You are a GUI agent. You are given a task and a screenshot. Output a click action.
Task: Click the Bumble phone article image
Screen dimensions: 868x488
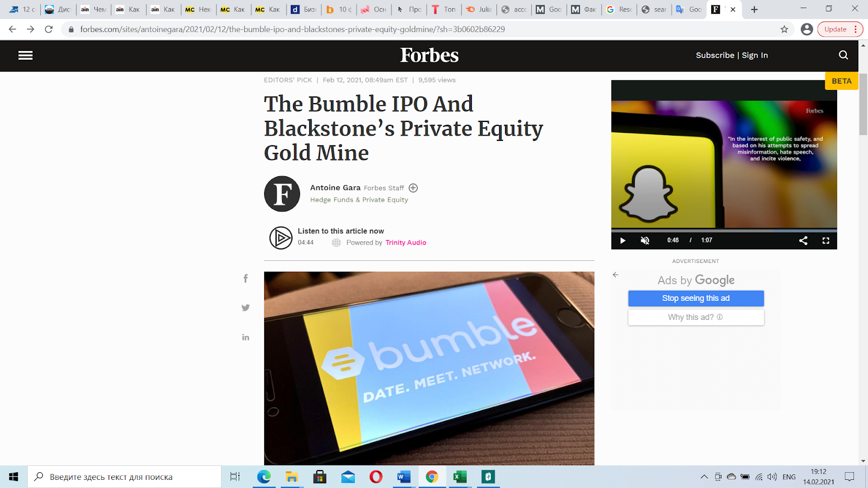click(x=429, y=368)
